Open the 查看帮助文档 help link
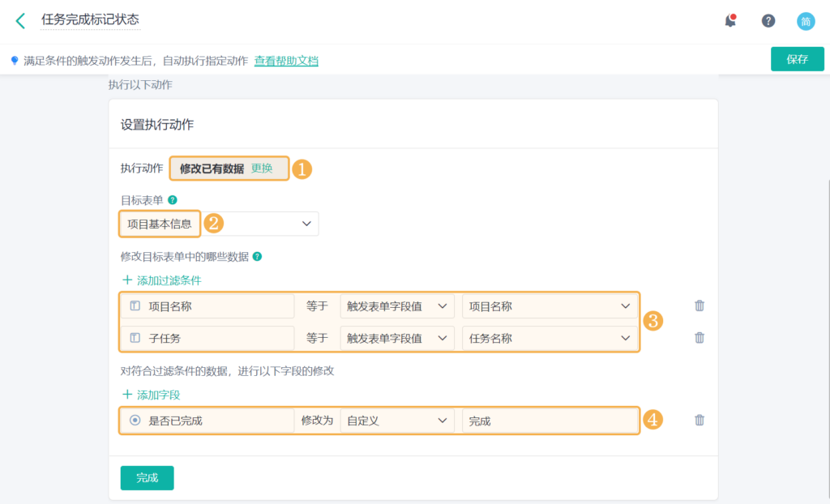The height and width of the screenshot is (504, 830). tap(286, 60)
